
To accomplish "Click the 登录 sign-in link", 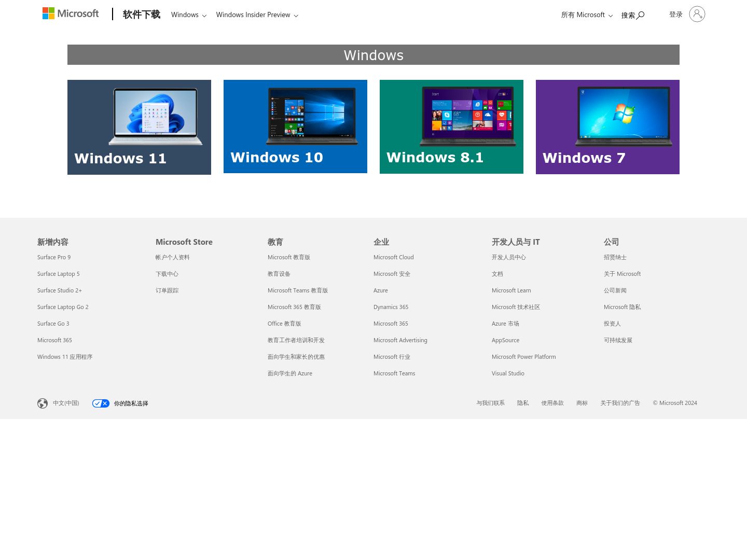I will (x=676, y=15).
